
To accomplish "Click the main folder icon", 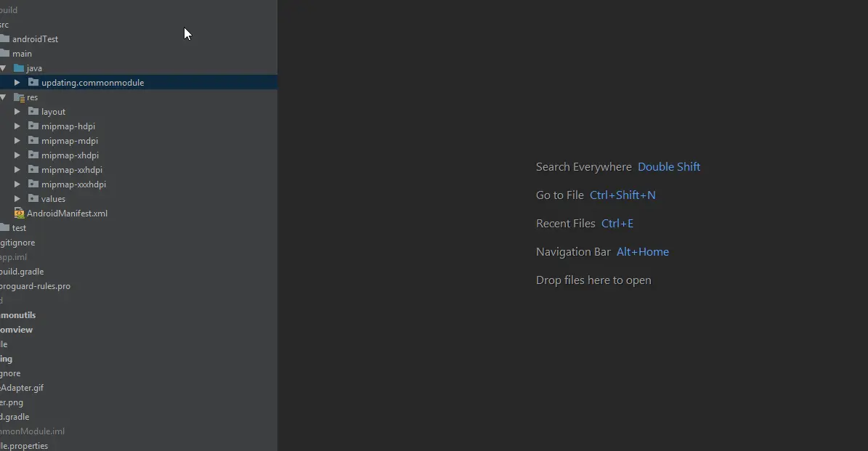I will point(5,53).
